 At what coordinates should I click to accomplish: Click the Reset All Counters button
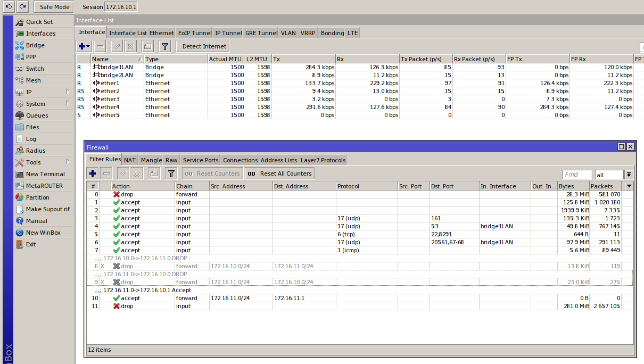[279, 173]
